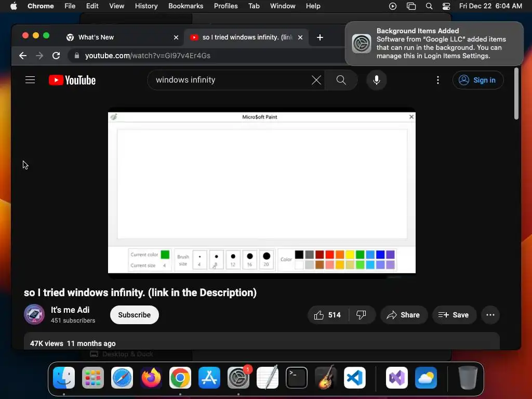
Task: Open the 47K views description box
Action: click(x=262, y=341)
